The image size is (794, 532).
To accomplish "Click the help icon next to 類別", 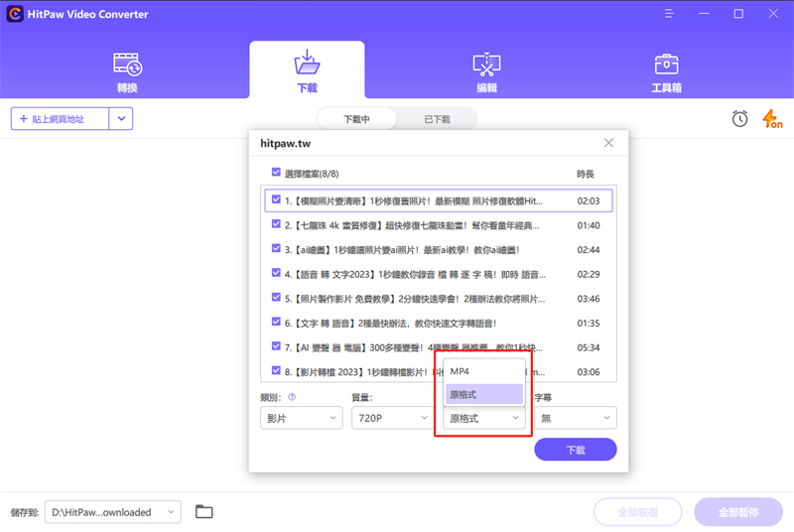I will pos(292,397).
